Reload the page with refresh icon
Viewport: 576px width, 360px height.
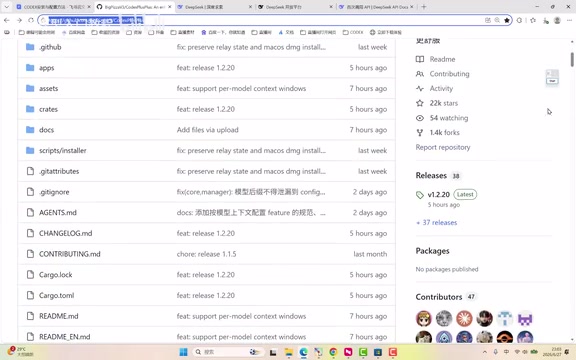coord(31,20)
